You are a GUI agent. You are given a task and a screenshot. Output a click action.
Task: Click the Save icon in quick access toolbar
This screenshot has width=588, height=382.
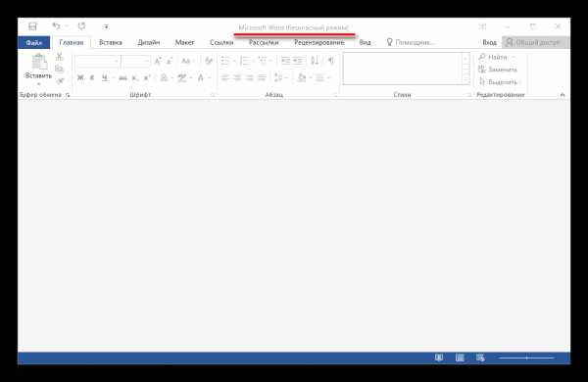coord(32,26)
